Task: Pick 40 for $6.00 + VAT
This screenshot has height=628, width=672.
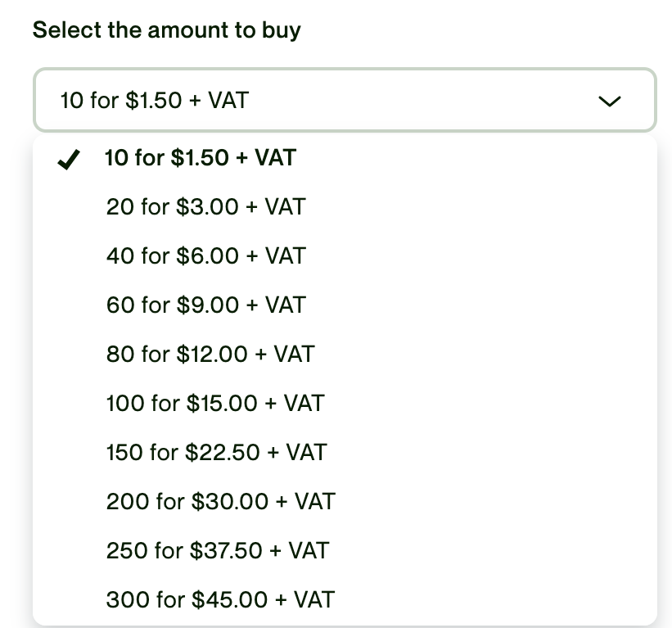Action: [205, 255]
